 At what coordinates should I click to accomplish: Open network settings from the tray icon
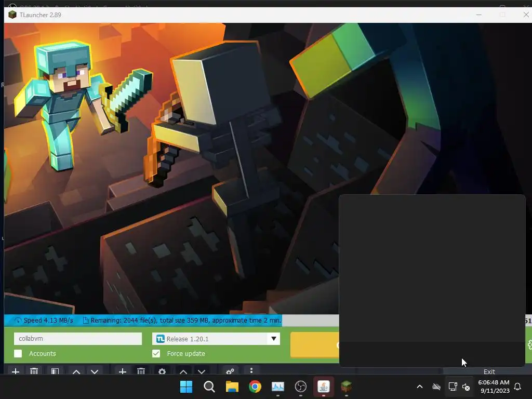pos(453,387)
